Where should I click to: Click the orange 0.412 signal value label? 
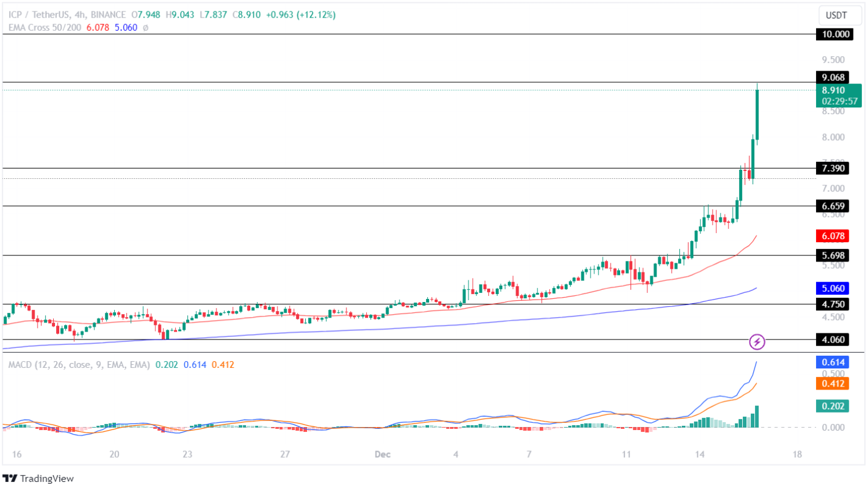pyautogui.click(x=832, y=383)
